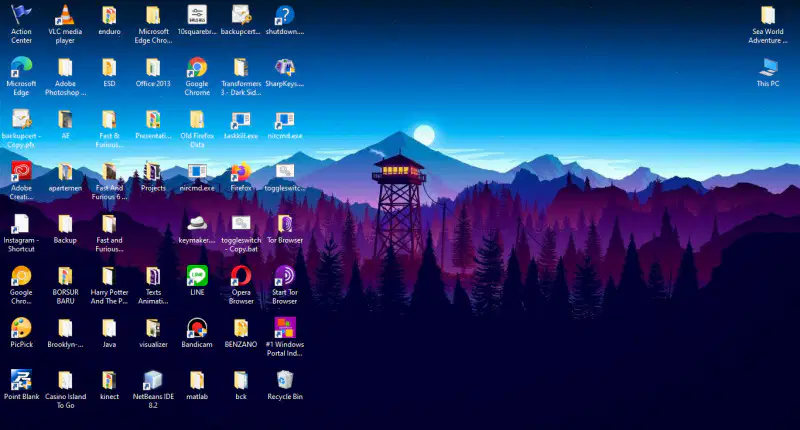The height and width of the screenshot is (430, 800).
Task: Launch NetBeans IDE 8.2
Action: pyautogui.click(x=153, y=380)
